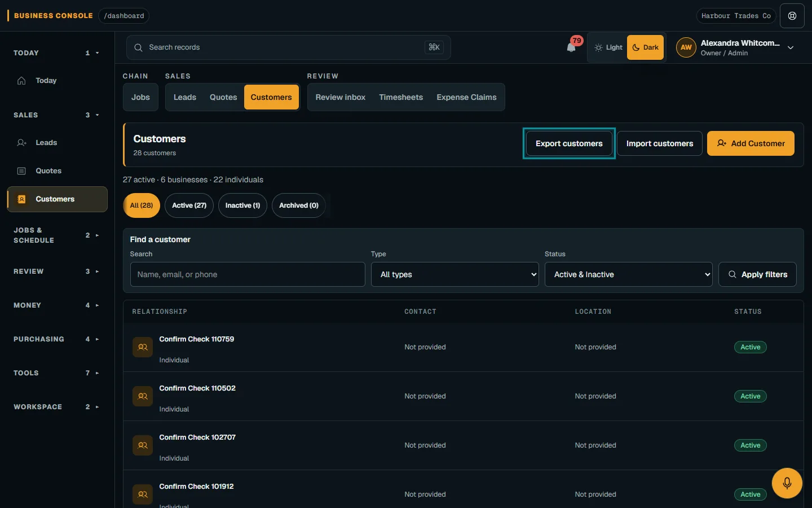This screenshot has height=508, width=812.
Task: Click Import customers button
Action: coord(660,143)
